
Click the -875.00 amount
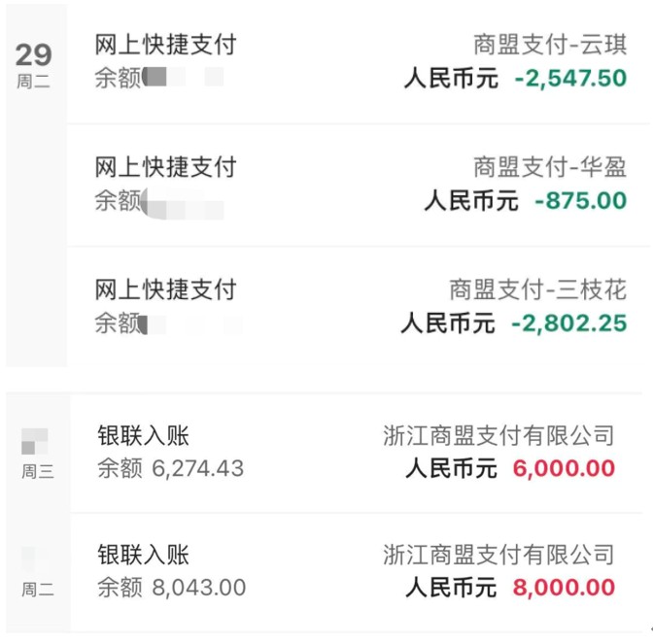pyautogui.click(x=580, y=201)
